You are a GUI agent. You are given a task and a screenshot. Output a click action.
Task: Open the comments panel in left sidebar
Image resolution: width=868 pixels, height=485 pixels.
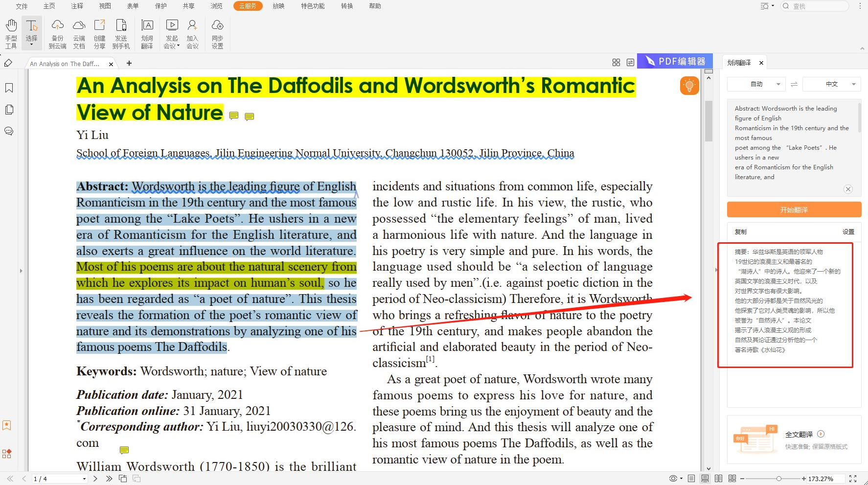[9, 131]
